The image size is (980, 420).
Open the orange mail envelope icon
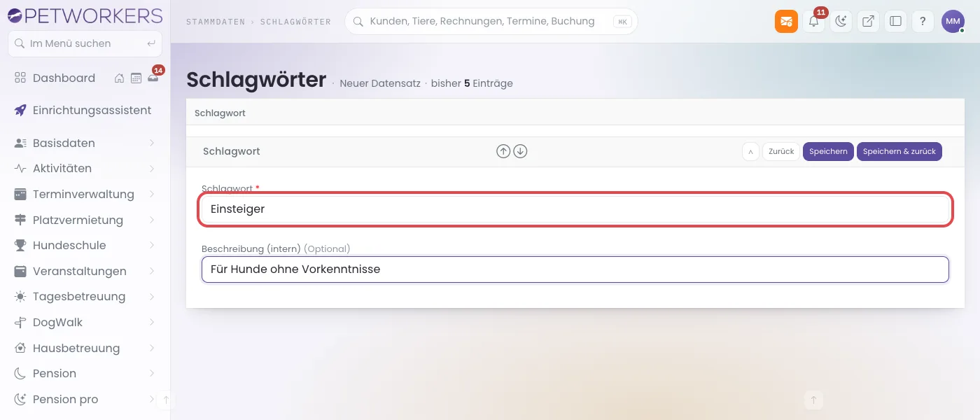click(x=786, y=22)
